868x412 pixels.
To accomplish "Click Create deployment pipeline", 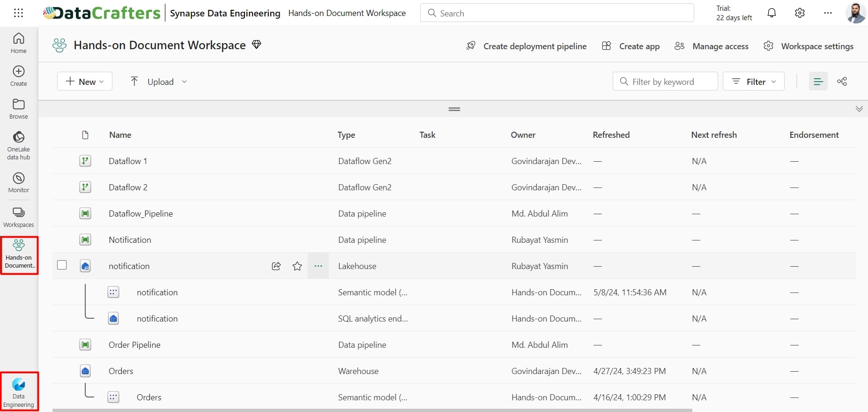I will pos(527,46).
